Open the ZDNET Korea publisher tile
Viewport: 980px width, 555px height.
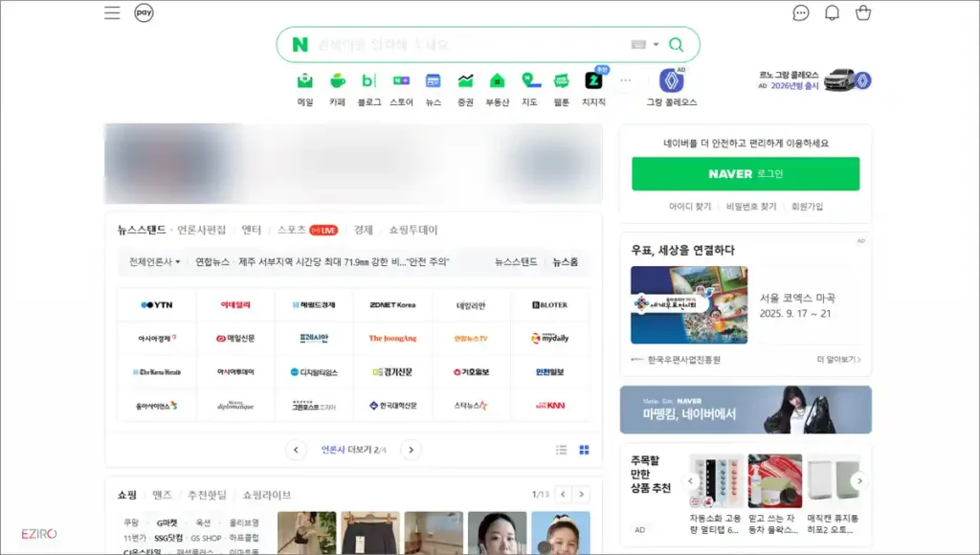(x=392, y=305)
